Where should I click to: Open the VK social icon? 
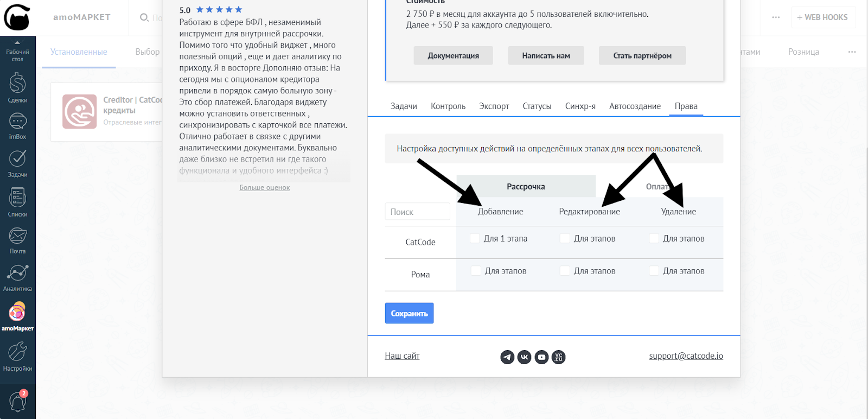click(524, 357)
